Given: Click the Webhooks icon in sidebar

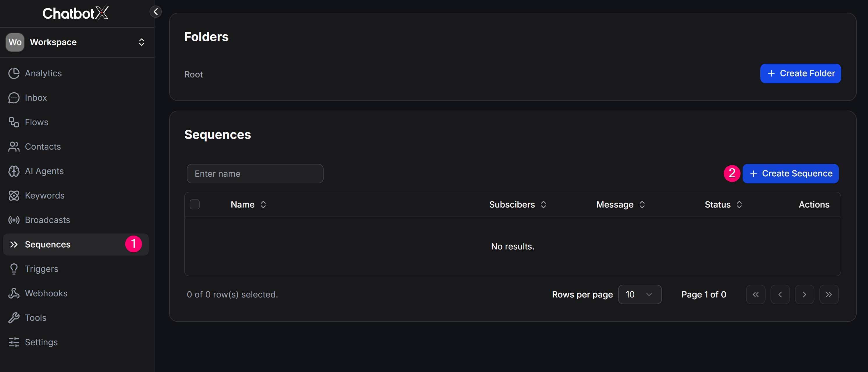Looking at the screenshot, I should [x=14, y=293].
